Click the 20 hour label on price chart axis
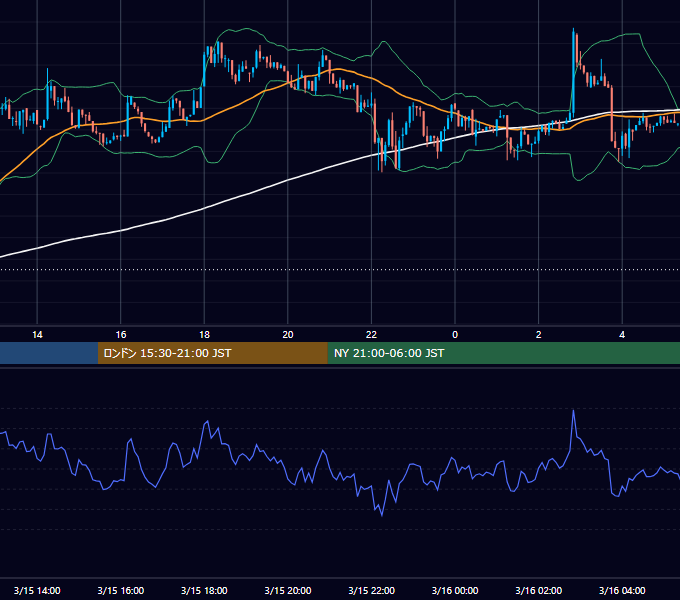Screen dimensions: 680x600 (288, 335)
